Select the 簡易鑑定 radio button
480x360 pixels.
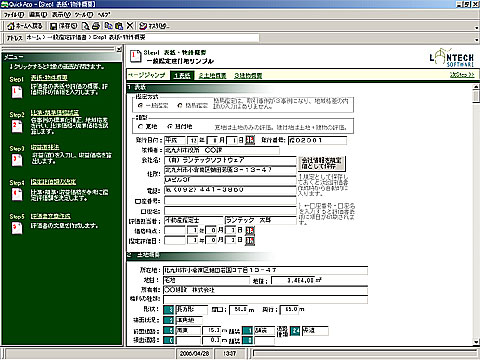click(180, 105)
